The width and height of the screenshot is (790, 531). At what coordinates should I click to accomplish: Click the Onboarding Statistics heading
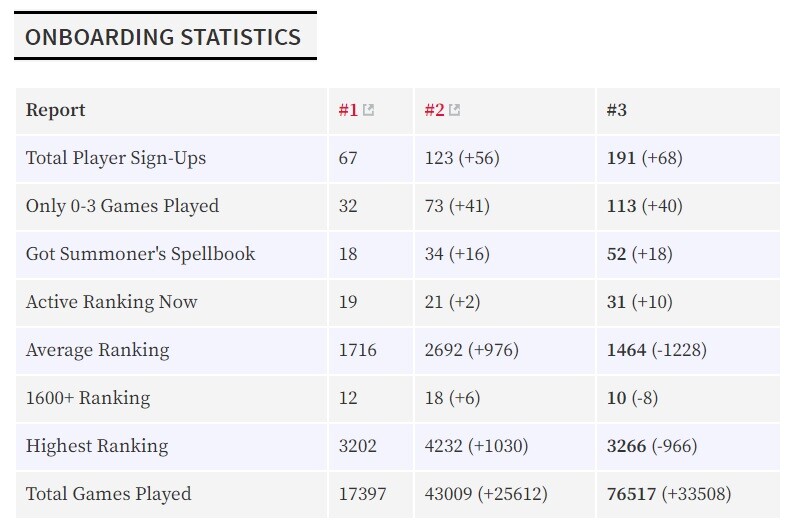tap(163, 37)
